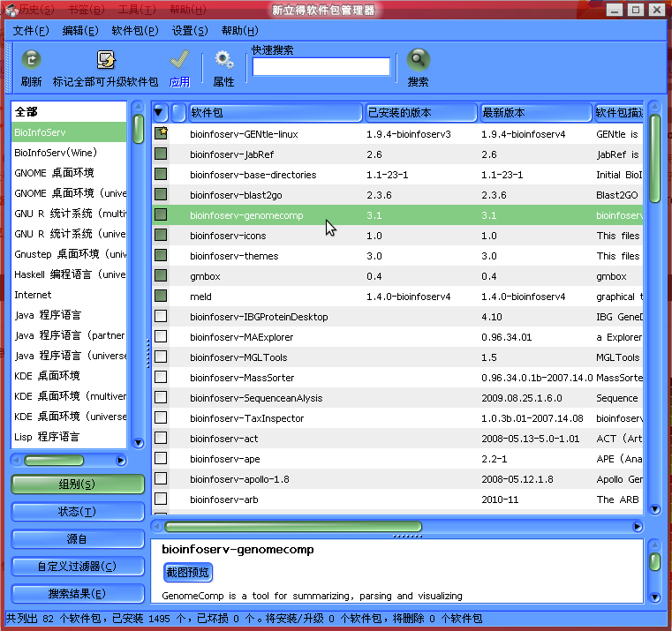The height and width of the screenshot is (631, 672).
Task: Select the bioinfoserv-act package row
Action: tap(397, 439)
